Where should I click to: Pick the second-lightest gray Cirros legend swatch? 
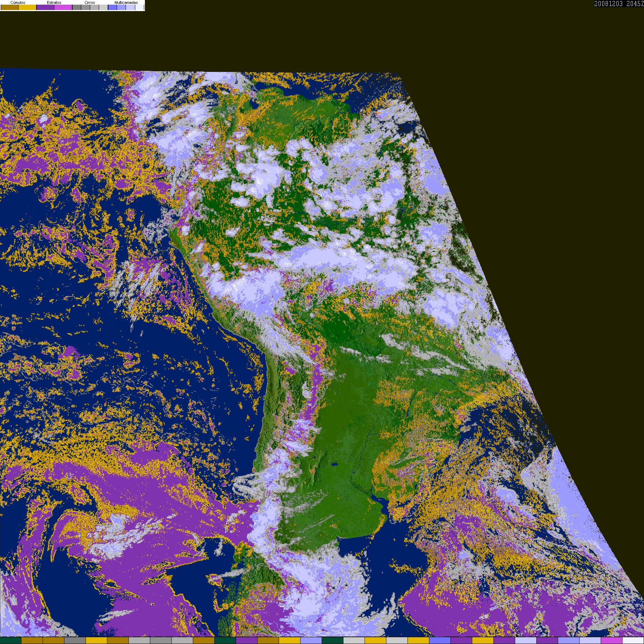[x=94, y=8]
